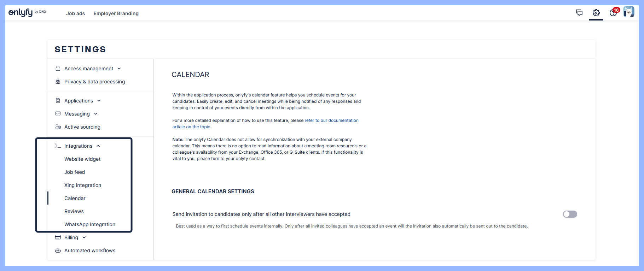Viewport: 644px width, 271px height.
Task: Enable send invitation after interviewers accepted toggle
Action: (x=570, y=214)
